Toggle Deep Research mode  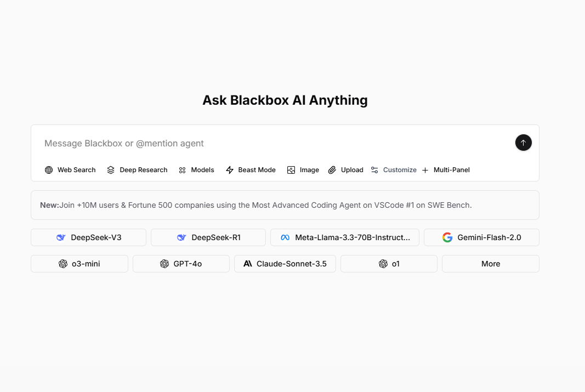point(137,170)
